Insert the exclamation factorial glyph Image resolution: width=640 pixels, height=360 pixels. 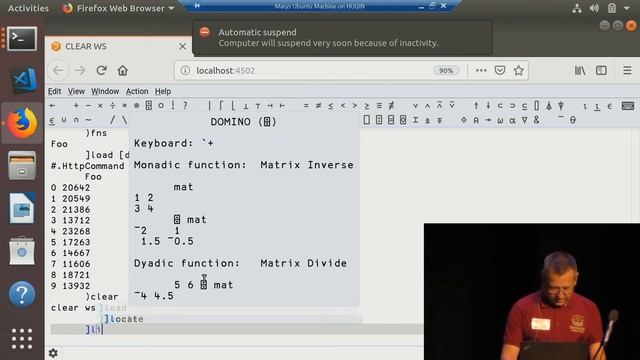point(173,106)
